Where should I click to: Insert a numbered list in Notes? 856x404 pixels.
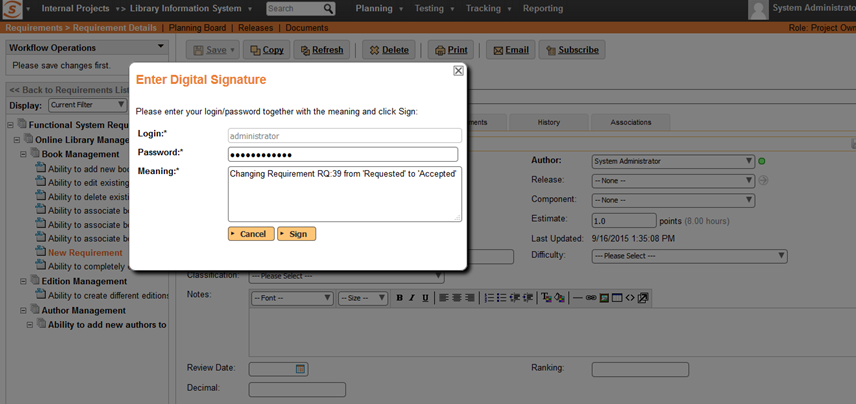pyautogui.click(x=490, y=298)
